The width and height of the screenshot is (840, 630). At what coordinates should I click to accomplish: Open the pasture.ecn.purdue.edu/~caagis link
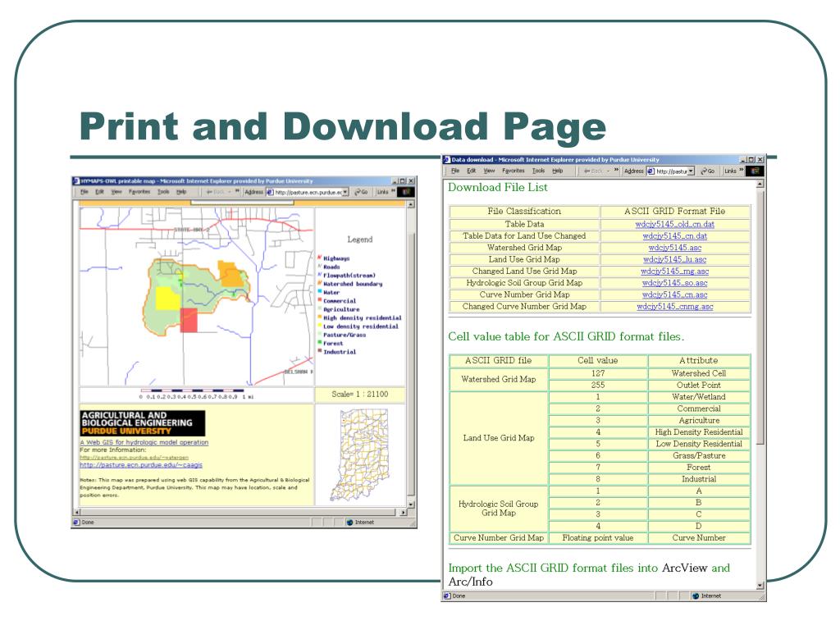pyautogui.click(x=141, y=465)
